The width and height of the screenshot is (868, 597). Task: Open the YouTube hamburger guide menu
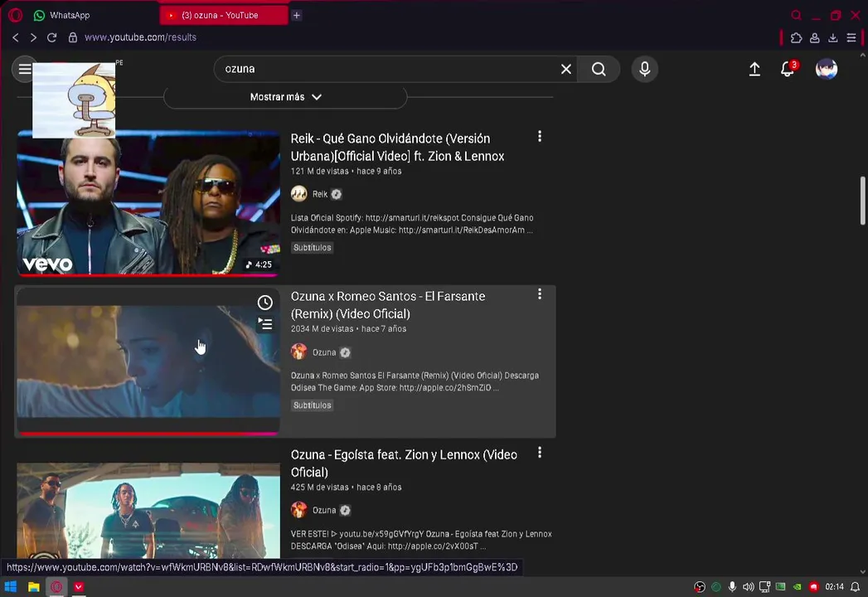24,69
